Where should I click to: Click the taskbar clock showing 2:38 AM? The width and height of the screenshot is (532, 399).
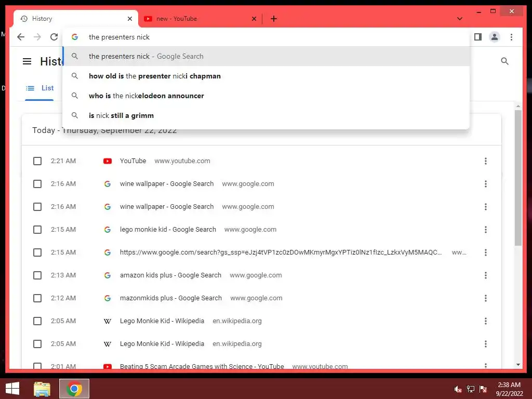coord(509,389)
